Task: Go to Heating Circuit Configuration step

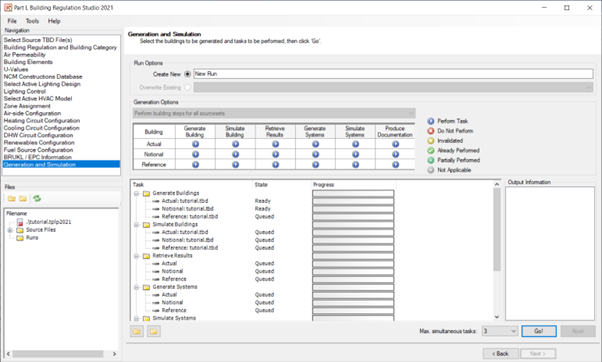Action: [x=42, y=121]
